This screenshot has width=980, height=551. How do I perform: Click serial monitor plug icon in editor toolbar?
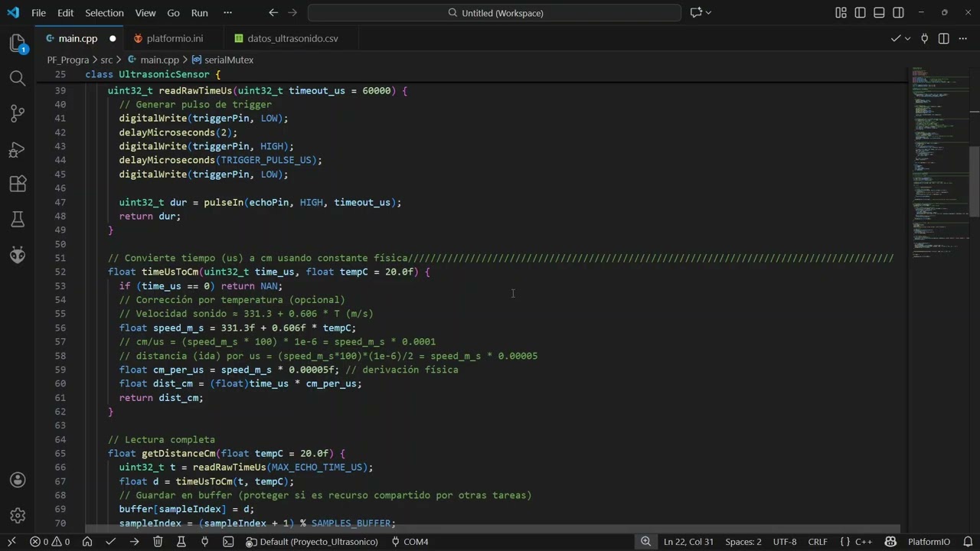924,38
